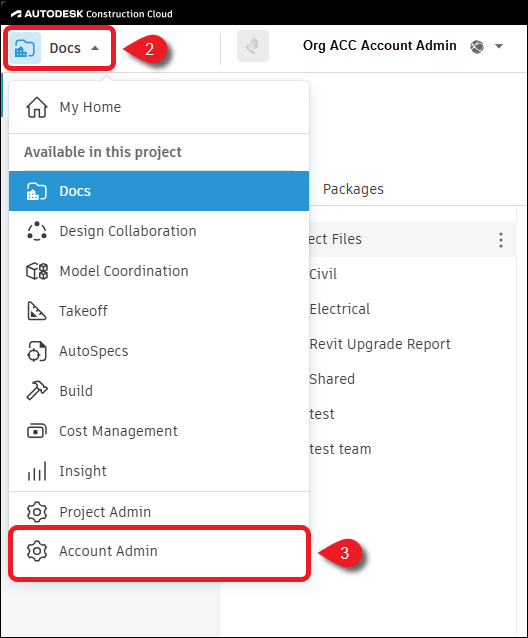Select the Shared folder
The image size is (528, 638).
coord(332,379)
